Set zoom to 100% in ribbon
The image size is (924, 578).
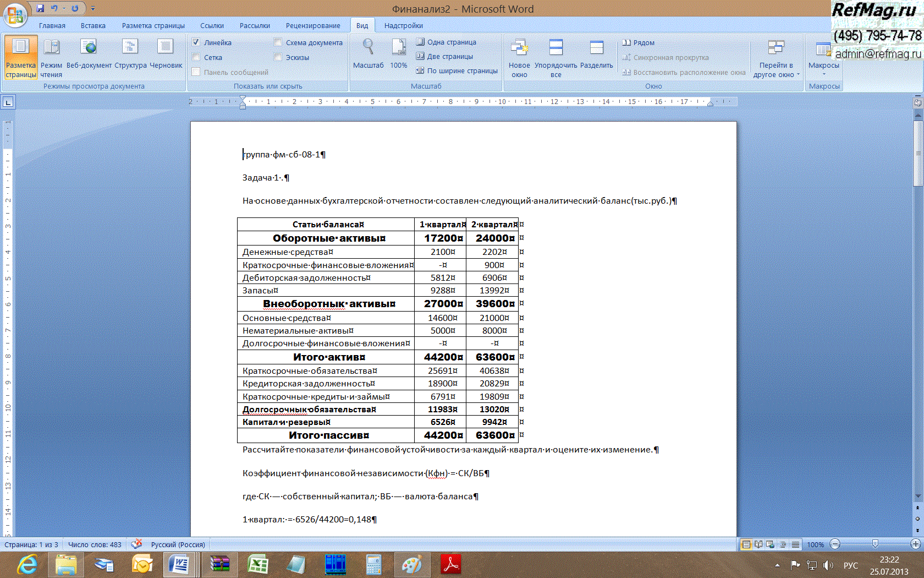(x=398, y=54)
